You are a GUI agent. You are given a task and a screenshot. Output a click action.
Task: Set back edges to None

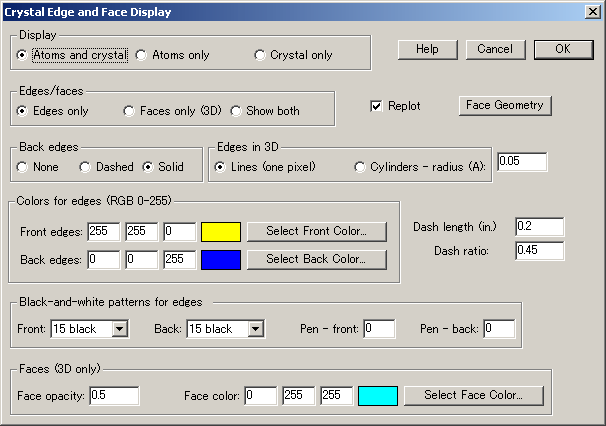coord(24,166)
